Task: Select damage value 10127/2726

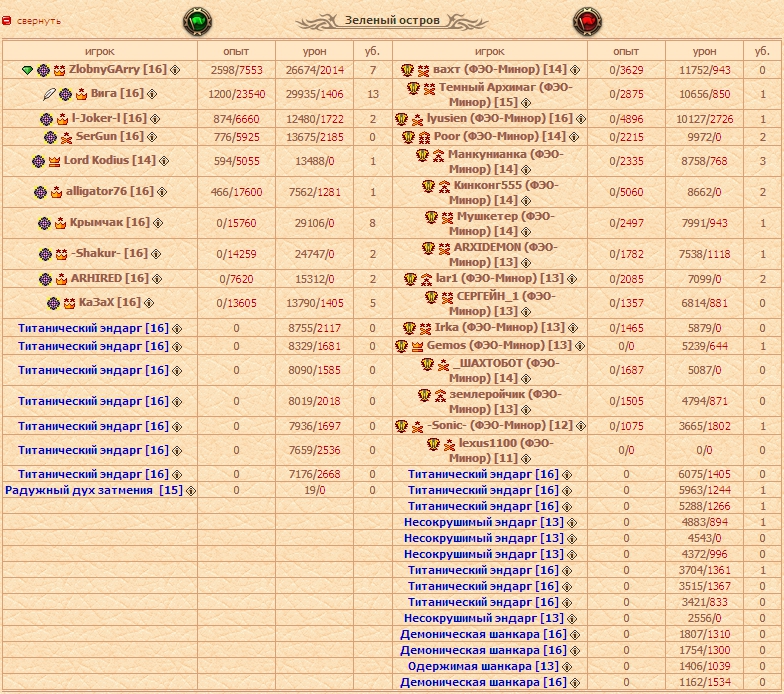Action: coord(704,119)
